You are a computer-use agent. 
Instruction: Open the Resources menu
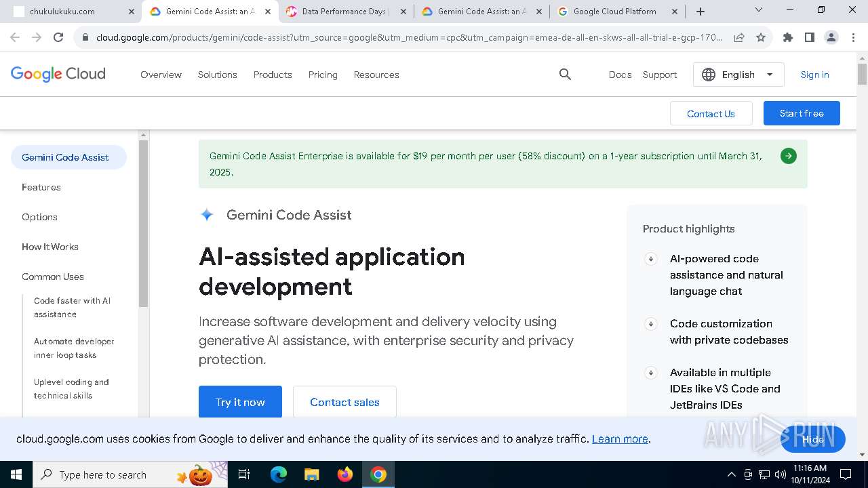click(376, 75)
